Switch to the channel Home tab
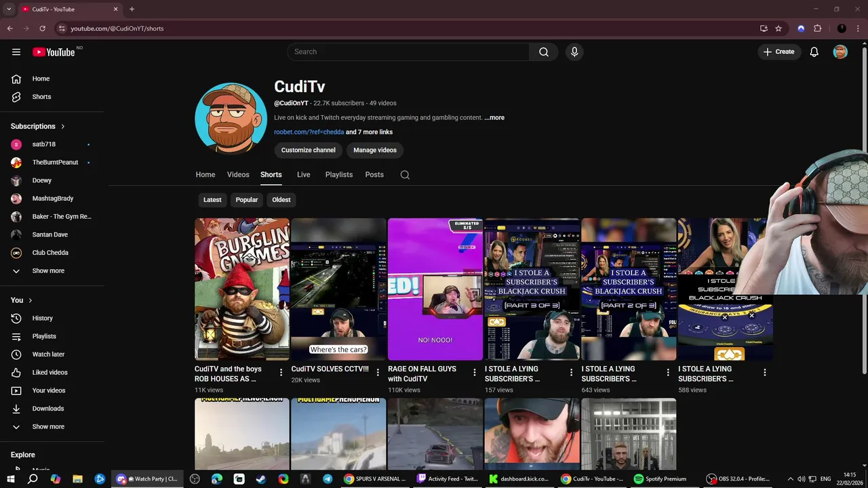 coord(205,175)
